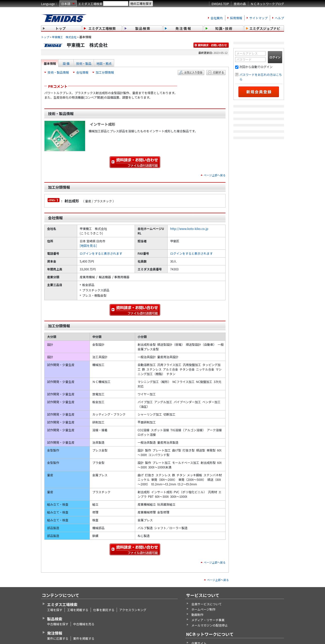Screen dimensions: 325x644
Task: Click the 他の工場を探す button
Action: 141,4
